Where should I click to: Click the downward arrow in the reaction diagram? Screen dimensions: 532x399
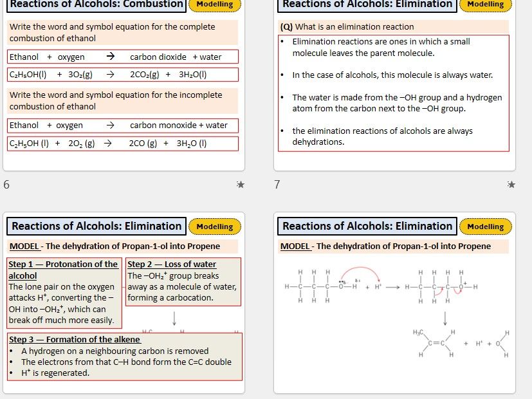pos(445,319)
